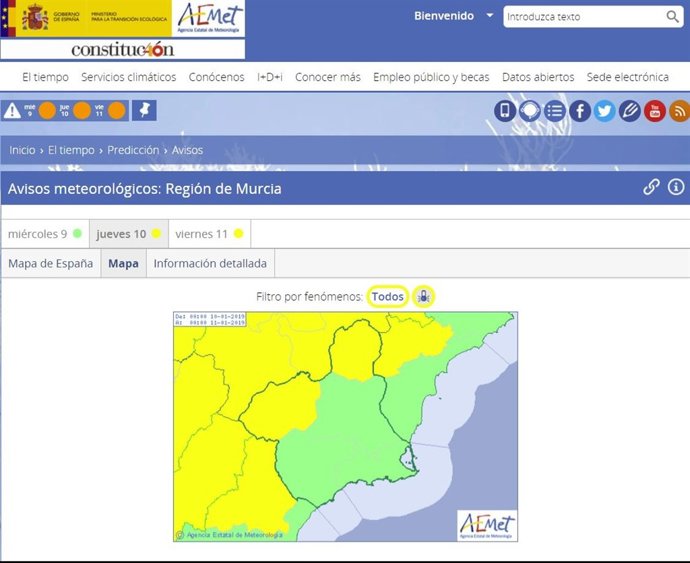Open the Conócenos menu

tap(217, 77)
